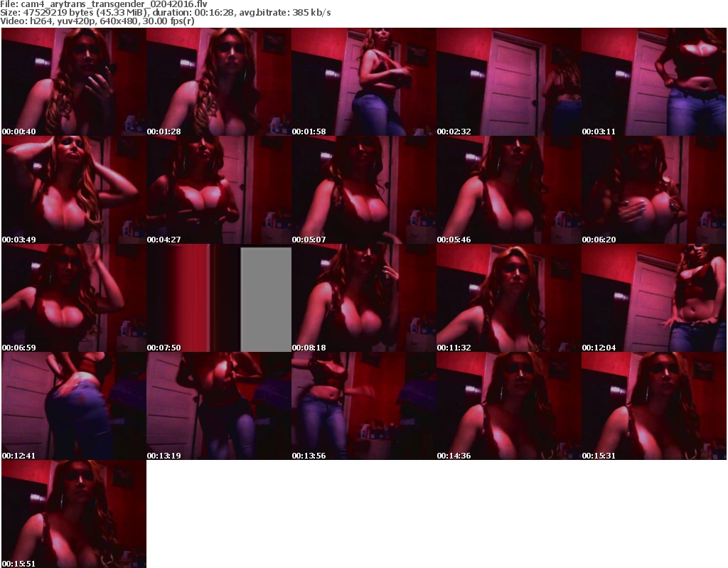Open the thumbnail stamped 00:03:49

pos(74,190)
